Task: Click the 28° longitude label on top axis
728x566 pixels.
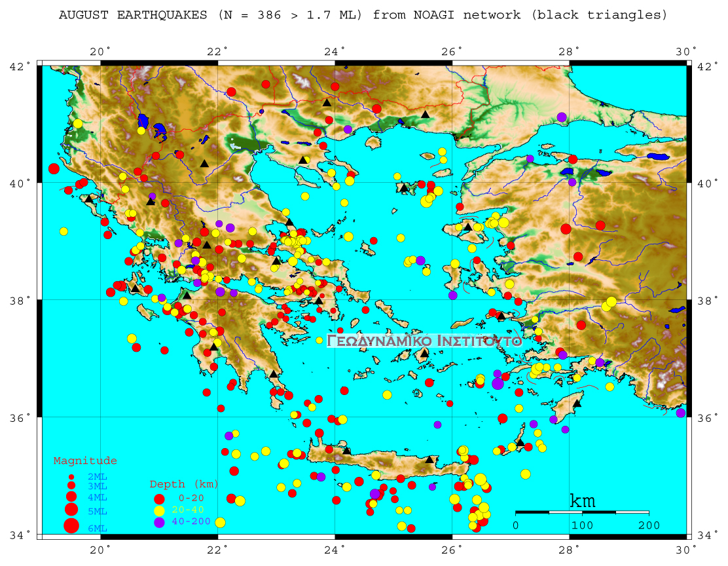Action: click(569, 52)
